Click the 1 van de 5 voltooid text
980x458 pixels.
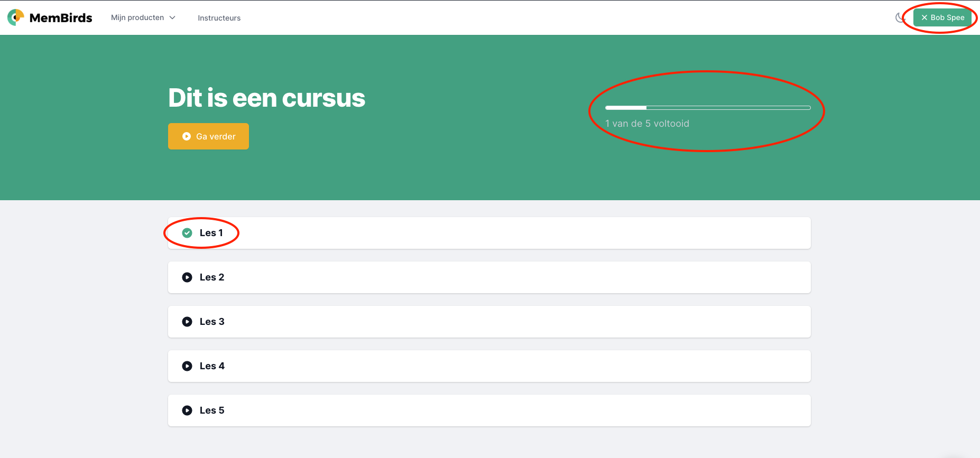point(648,124)
